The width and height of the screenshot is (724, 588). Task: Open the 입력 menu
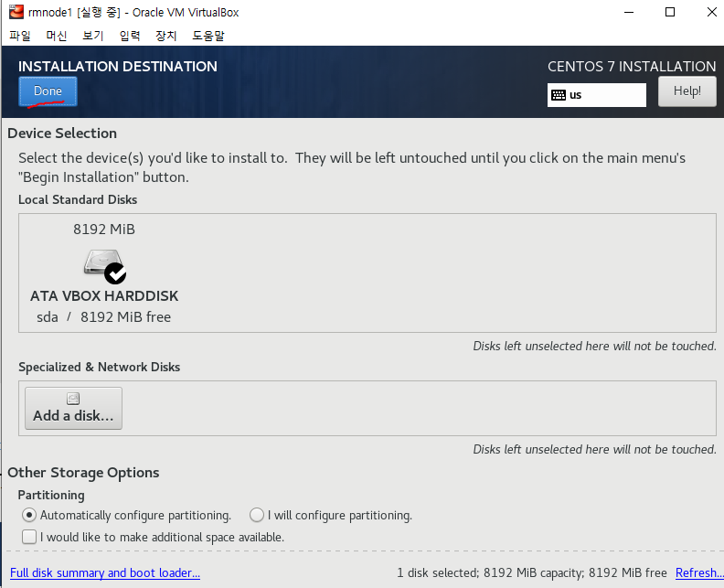(x=129, y=36)
